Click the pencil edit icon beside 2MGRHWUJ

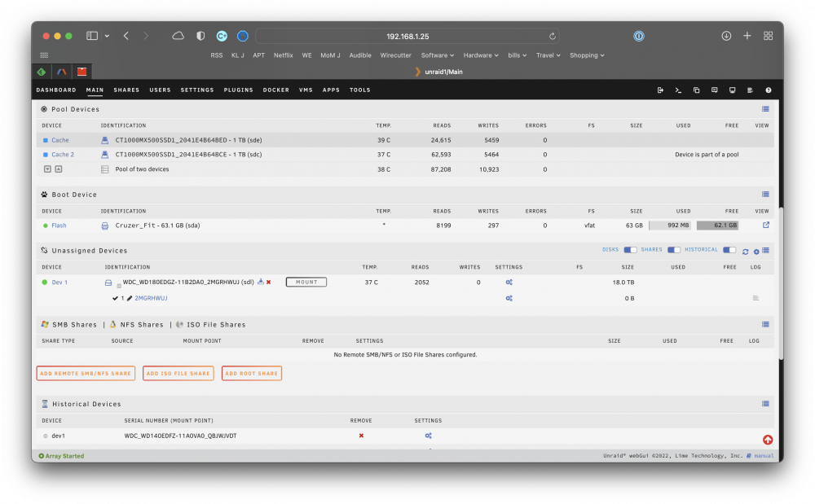pyautogui.click(x=130, y=299)
